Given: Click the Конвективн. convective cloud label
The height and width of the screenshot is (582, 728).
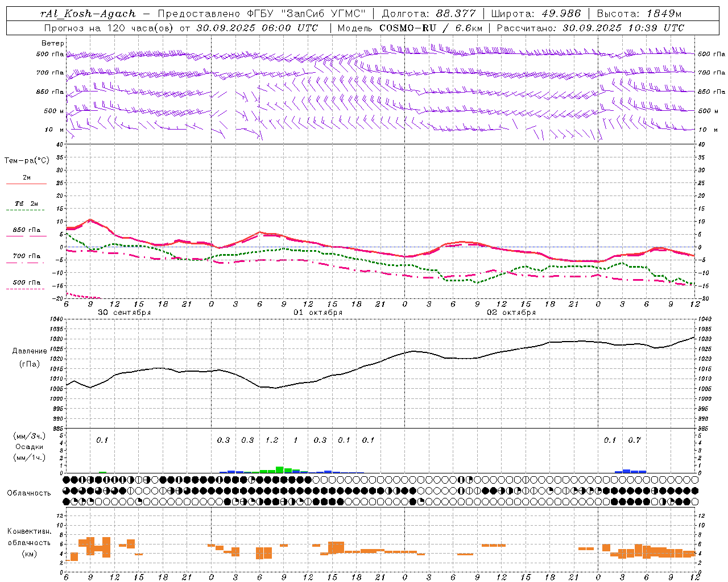Looking at the screenshot, I should click(30, 531).
